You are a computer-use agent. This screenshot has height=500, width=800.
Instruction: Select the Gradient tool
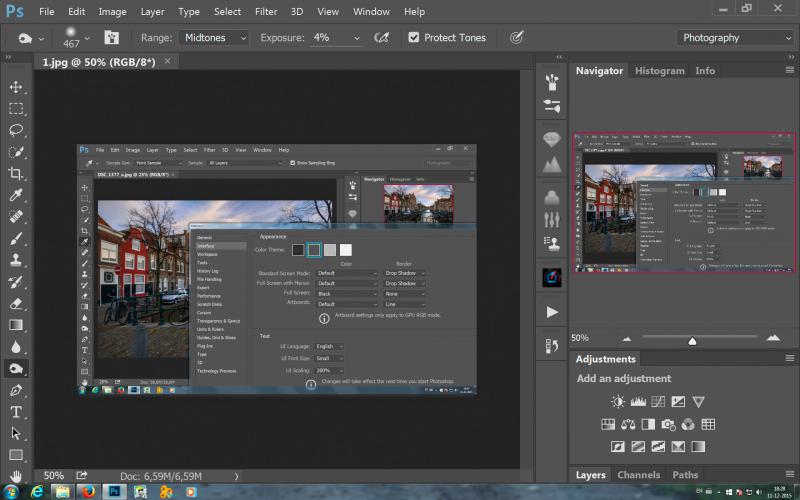pyautogui.click(x=16, y=325)
